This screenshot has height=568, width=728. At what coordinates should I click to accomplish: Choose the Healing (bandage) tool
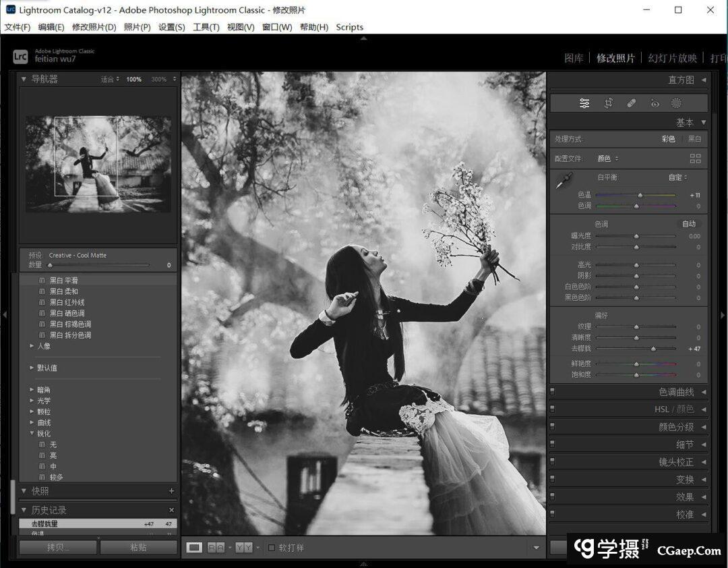632,103
